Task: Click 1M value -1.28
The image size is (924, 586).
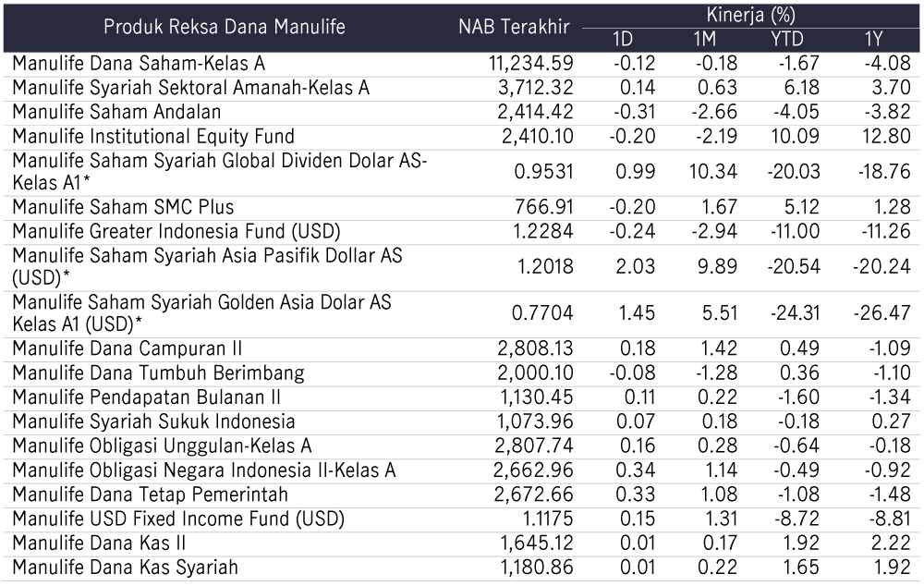Action: (x=715, y=373)
